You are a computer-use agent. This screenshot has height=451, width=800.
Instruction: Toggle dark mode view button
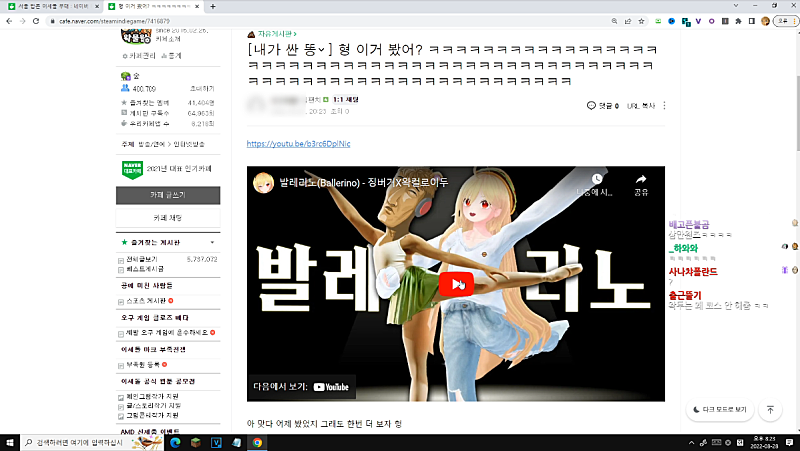coord(719,409)
